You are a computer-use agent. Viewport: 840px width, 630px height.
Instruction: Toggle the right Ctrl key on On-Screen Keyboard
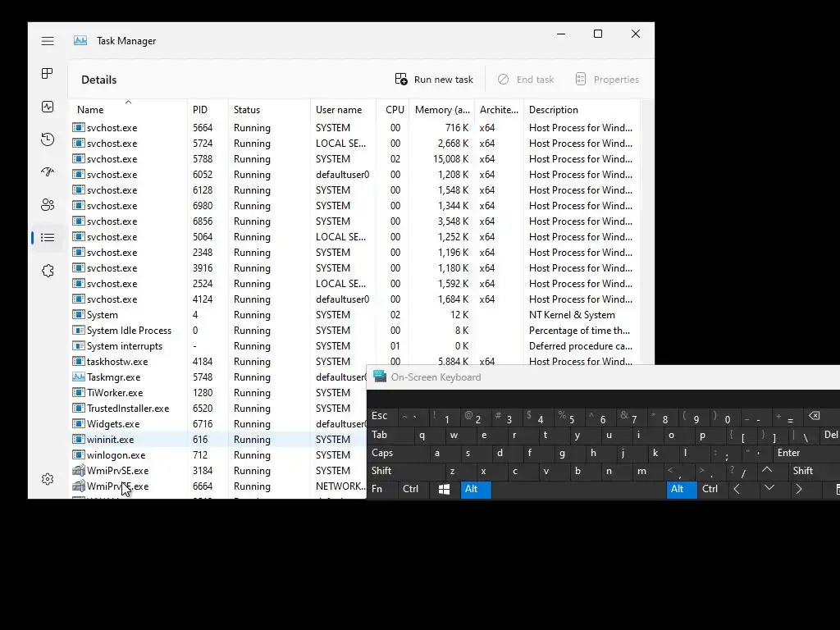coord(713,489)
